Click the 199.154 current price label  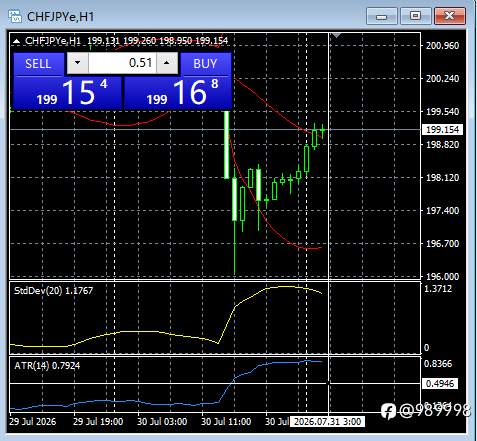442,130
